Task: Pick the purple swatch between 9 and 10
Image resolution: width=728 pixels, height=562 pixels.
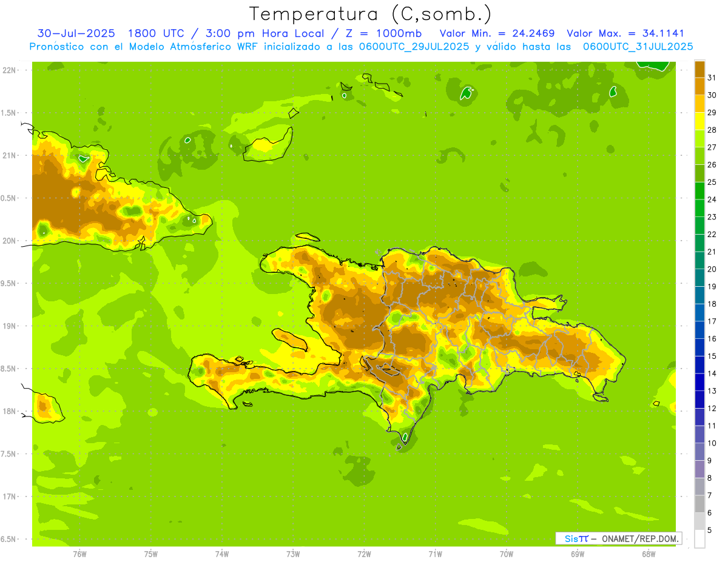Action: (x=699, y=452)
